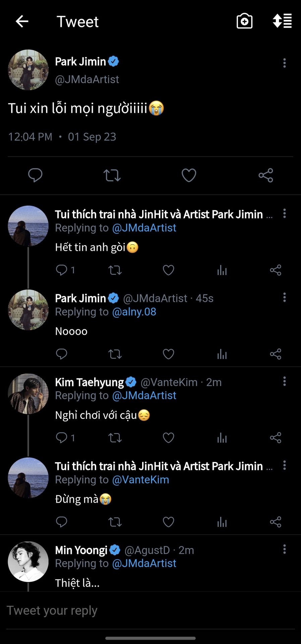Like Park Jimin's main tweet
This screenshot has width=301, height=644.
tap(189, 175)
